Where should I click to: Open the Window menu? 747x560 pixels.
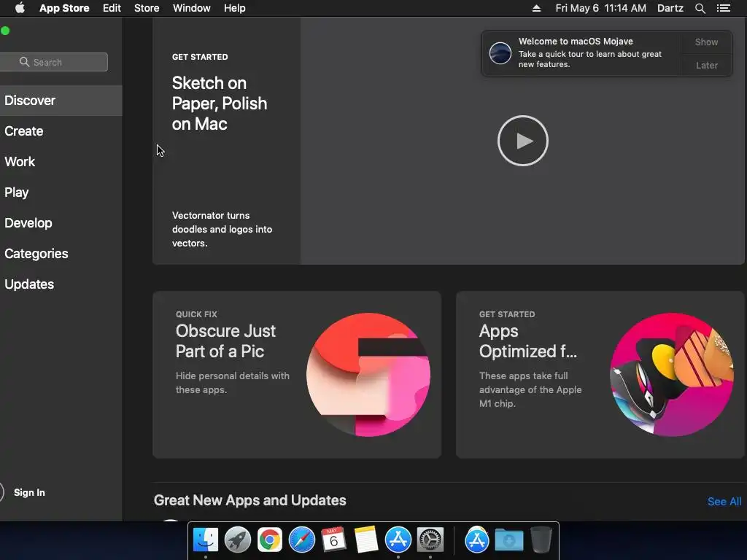tap(192, 8)
